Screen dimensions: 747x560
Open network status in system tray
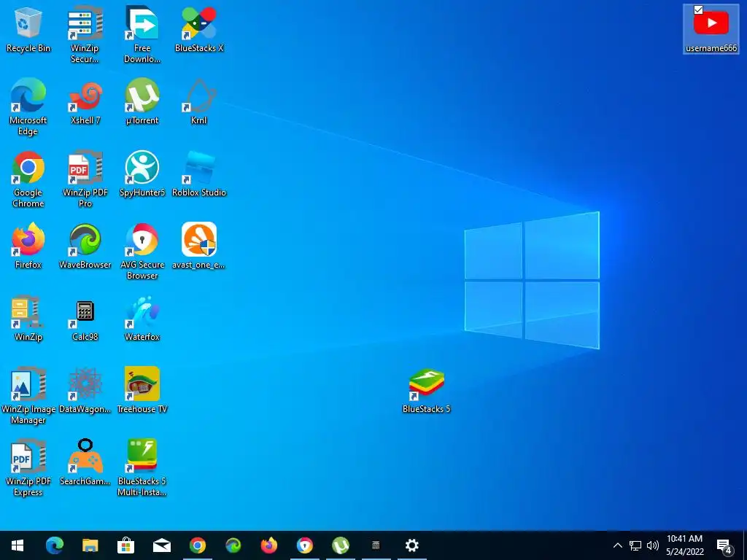[x=635, y=545]
